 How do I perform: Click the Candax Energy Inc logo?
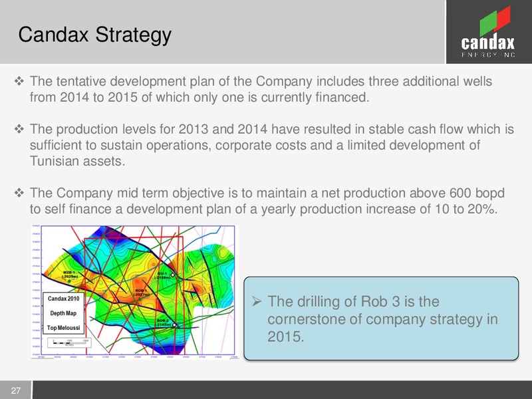pyautogui.click(x=488, y=32)
